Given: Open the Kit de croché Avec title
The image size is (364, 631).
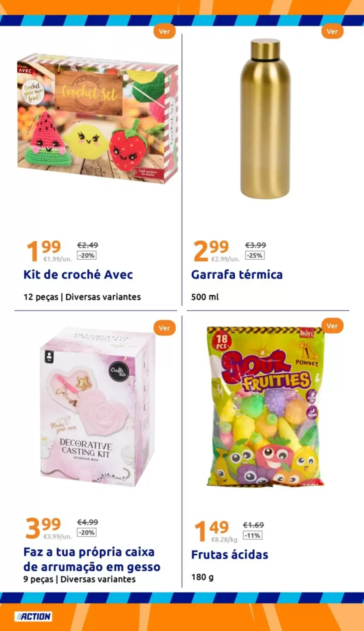Looking at the screenshot, I should pos(78,274).
